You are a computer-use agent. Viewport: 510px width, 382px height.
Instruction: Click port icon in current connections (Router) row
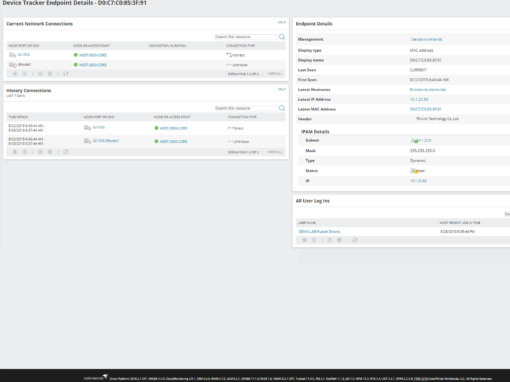(13, 65)
